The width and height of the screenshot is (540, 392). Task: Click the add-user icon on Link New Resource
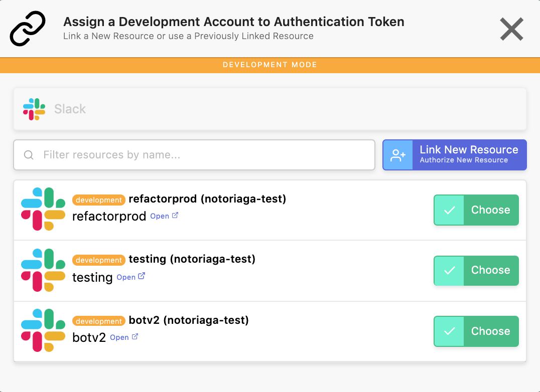coord(398,155)
